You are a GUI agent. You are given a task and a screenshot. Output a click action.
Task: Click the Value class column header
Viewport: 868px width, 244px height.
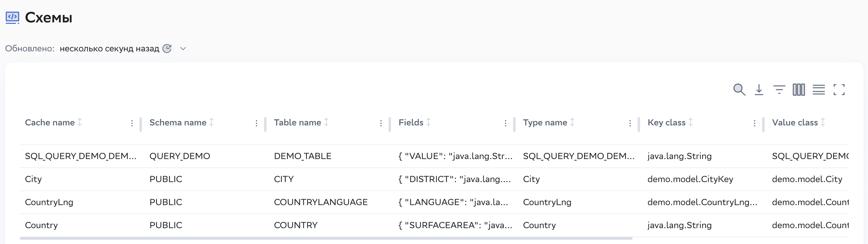795,122
